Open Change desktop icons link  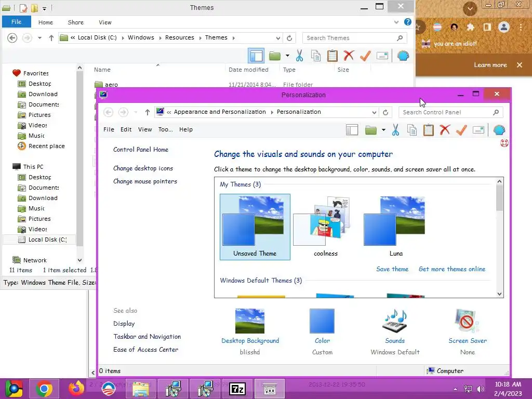tap(143, 168)
